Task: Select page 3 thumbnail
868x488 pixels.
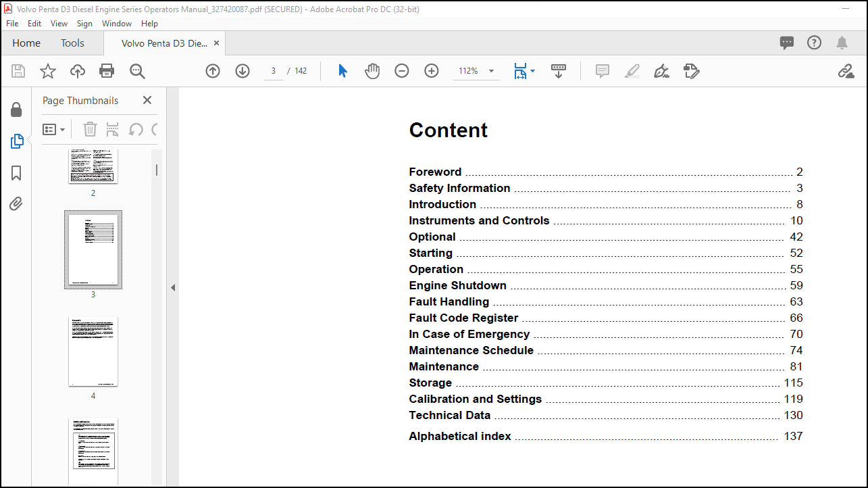Action: coord(93,249)
